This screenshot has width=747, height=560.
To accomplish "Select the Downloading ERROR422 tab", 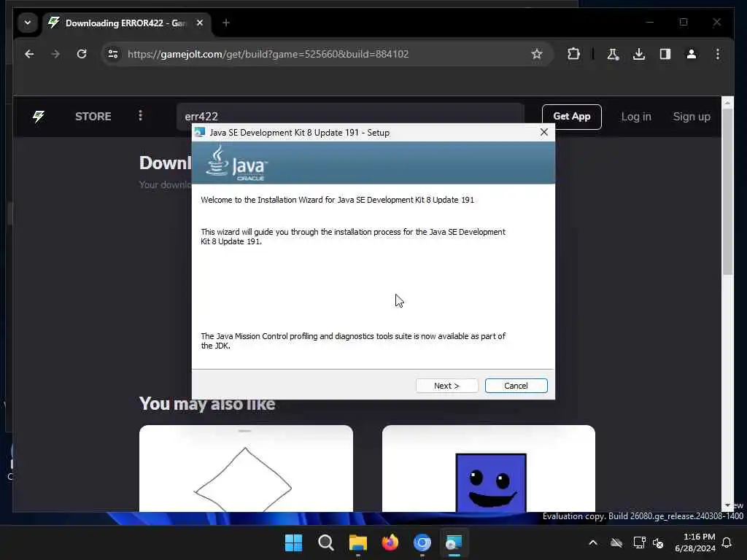I will tap(125, 23).
